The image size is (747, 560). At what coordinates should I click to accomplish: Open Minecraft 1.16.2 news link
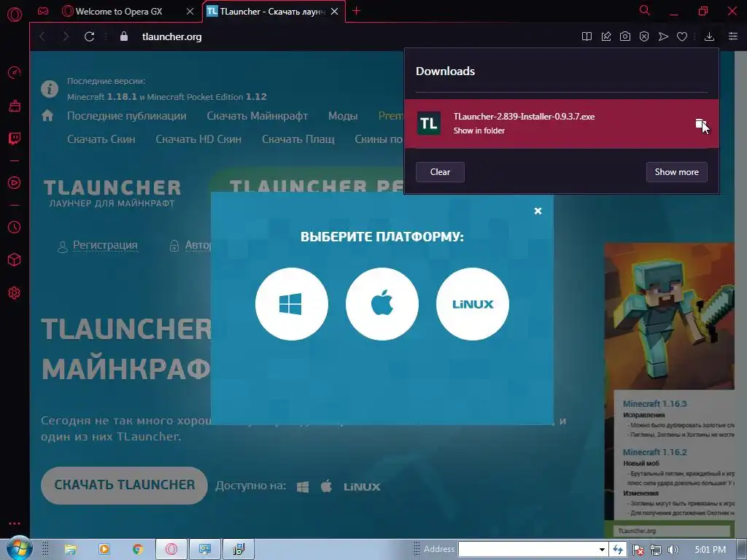click(654, 452)
